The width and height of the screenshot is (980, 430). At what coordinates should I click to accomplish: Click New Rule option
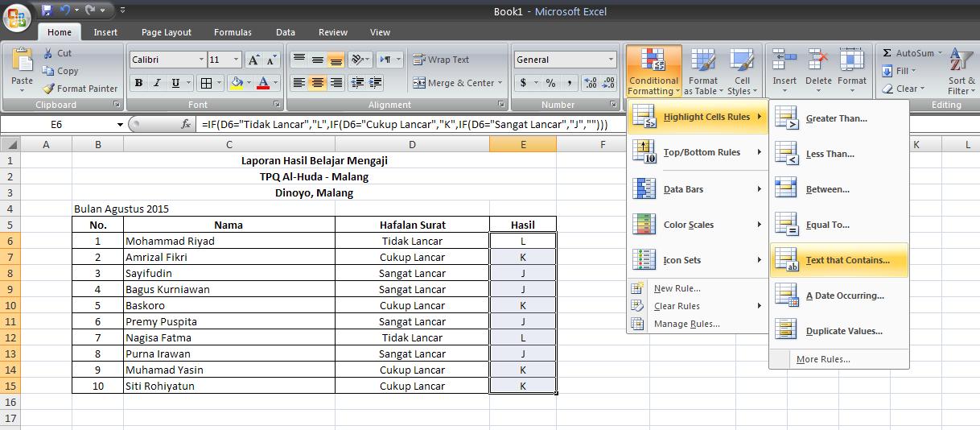tap(697, 288)
